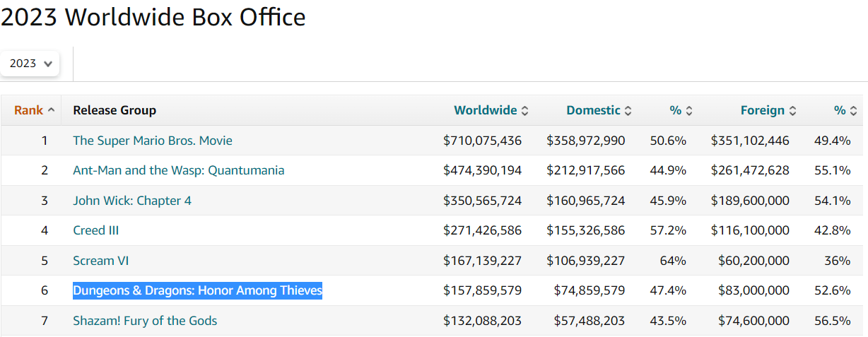Click the Release Group column header

click(115, 110)
